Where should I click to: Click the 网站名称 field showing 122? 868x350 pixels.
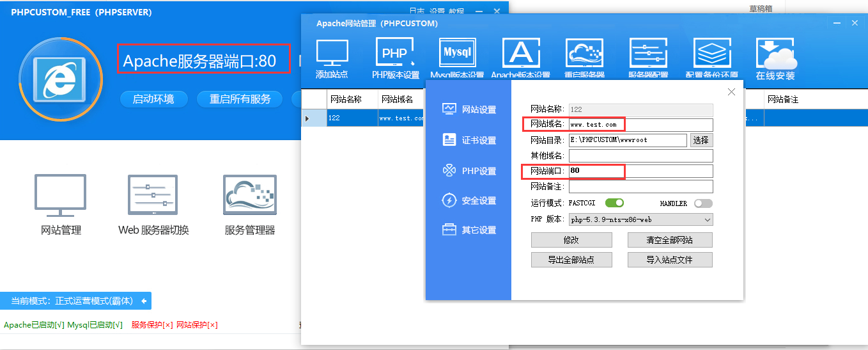[x=641, y=109]
